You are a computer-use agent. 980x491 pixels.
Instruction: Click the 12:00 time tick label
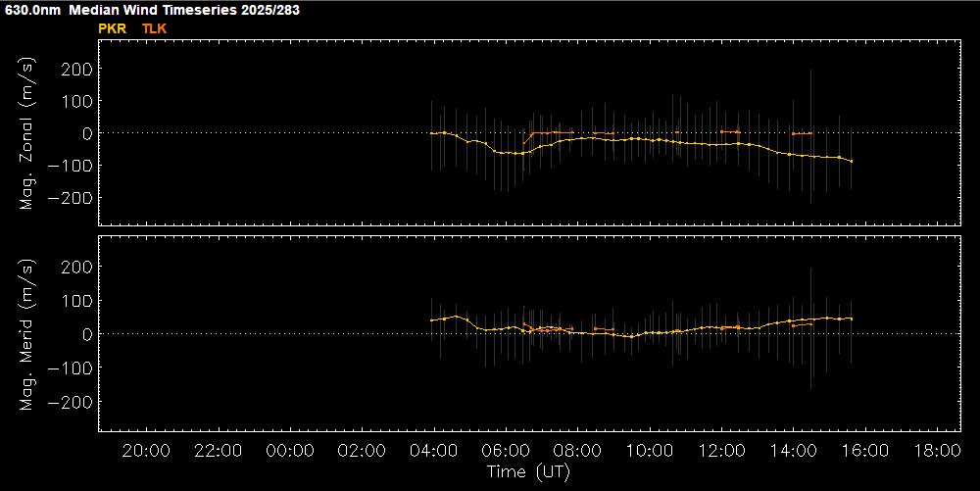point(721,451)
